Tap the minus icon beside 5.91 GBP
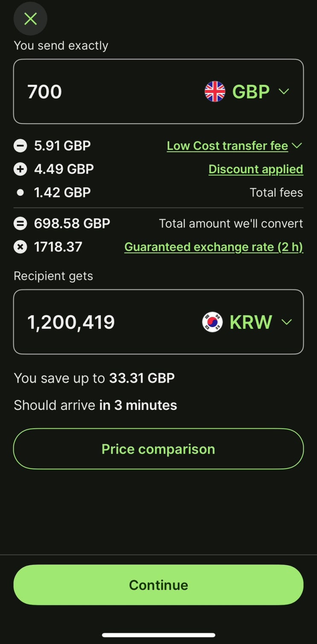The width and height of the screenshot is (317, 644). coord(20,146)
